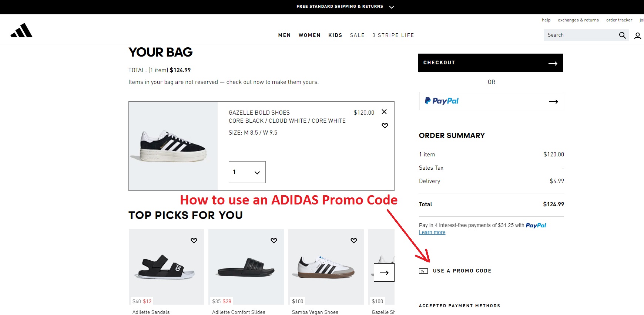Viewport: 644px width, 315px height.
Task: Click the promo code percent icon
Action: click(423, 271)
